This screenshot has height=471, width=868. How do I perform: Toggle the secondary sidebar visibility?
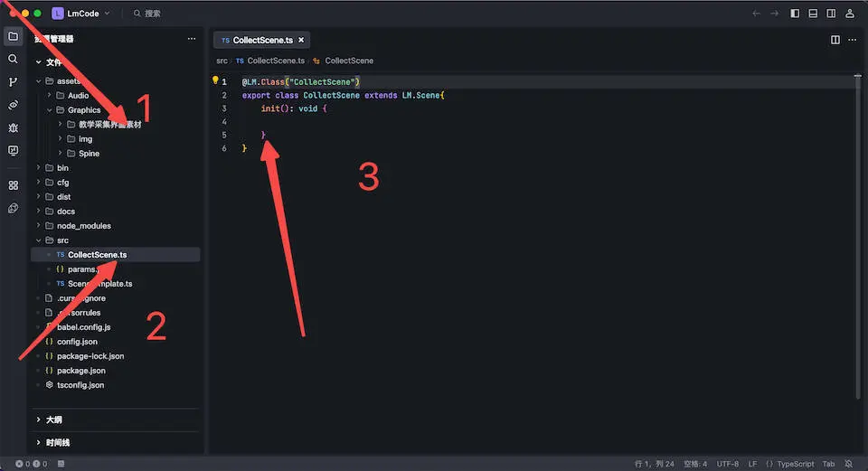(831, 14)
